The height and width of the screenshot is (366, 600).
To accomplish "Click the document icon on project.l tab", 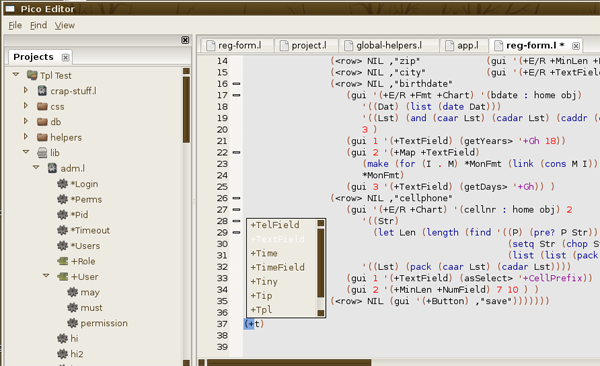I will (x=284, y=46).
